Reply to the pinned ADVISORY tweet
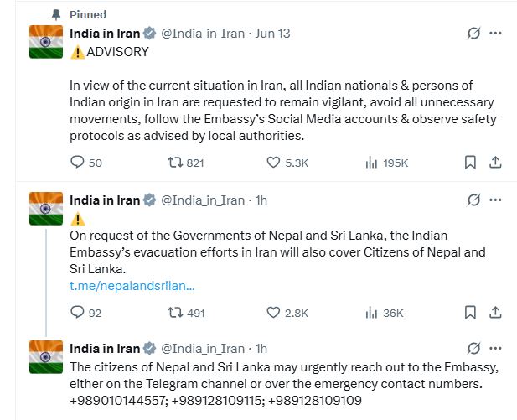Image resolution: width=517 pixels, height=420 pixels. coord(78,163)
